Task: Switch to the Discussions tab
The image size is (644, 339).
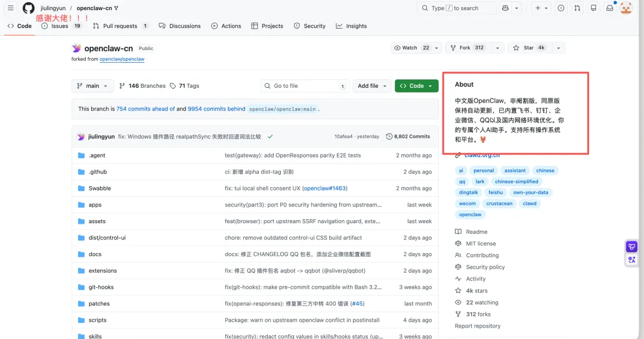Action: pyautogui.click(x=180, y=26)
